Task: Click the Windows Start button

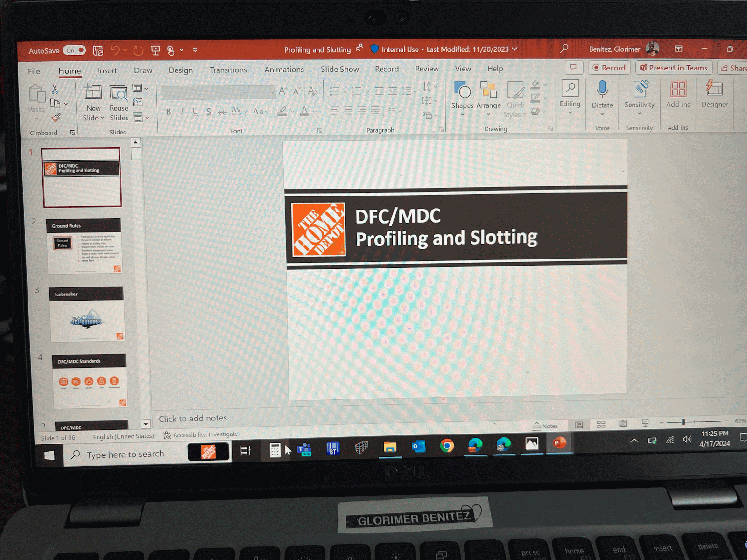Action: click(49, 455)
